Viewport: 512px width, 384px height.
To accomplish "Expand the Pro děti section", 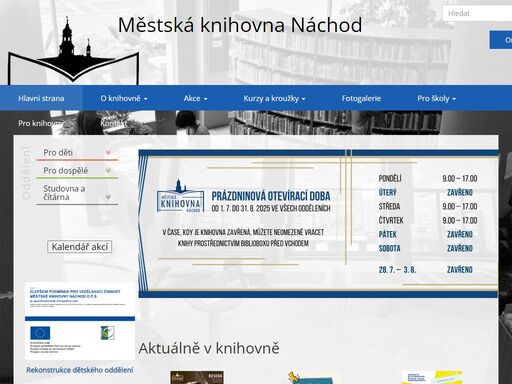I will 77,153.
